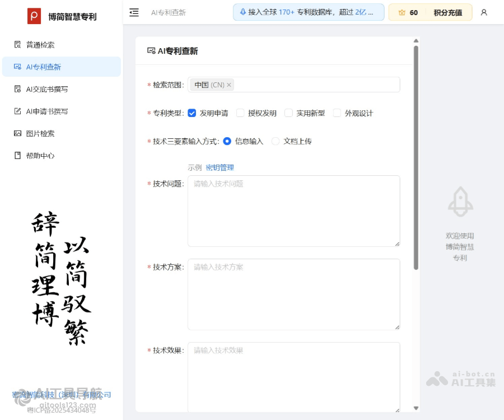Open the 检索范围 country selector
504x420 pixels.
click(294, 85)
